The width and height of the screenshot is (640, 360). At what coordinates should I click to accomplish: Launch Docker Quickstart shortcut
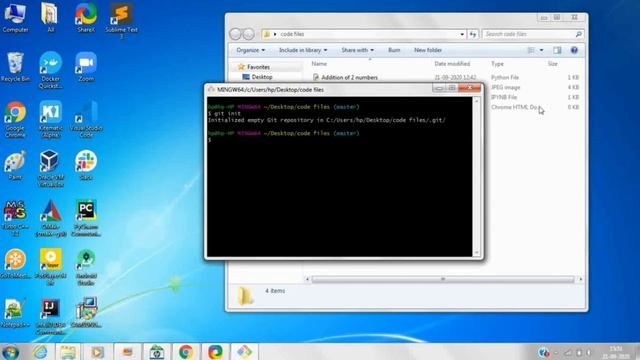pos(50,70)
